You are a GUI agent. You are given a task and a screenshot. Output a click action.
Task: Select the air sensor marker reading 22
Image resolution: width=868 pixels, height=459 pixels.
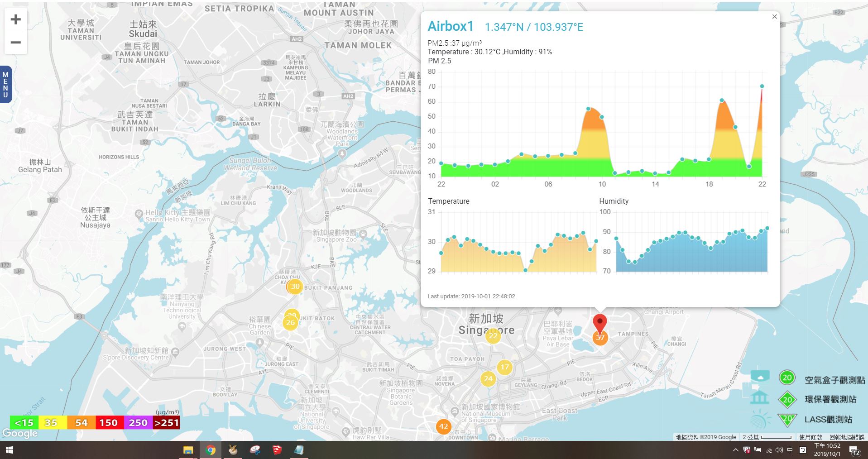[x=493, y=335]
